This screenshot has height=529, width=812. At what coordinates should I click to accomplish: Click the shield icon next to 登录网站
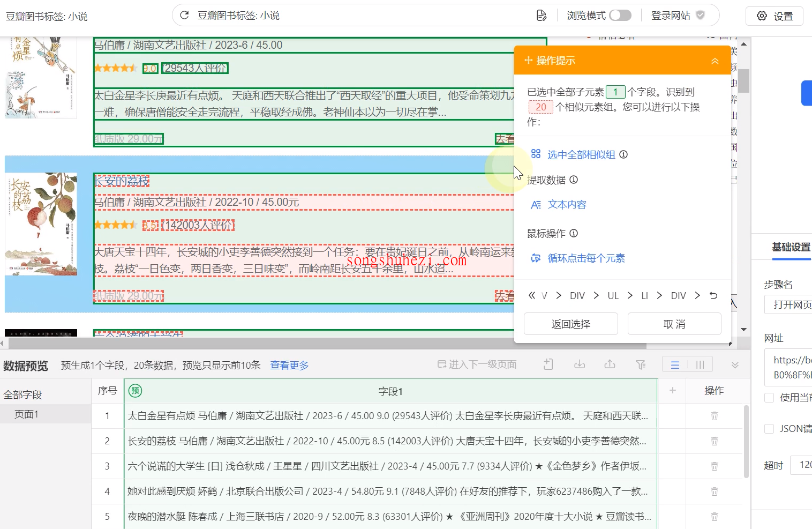700,15
